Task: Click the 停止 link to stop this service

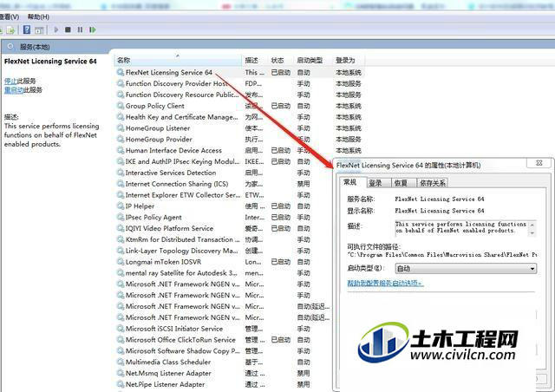Action: pos(10,82)
